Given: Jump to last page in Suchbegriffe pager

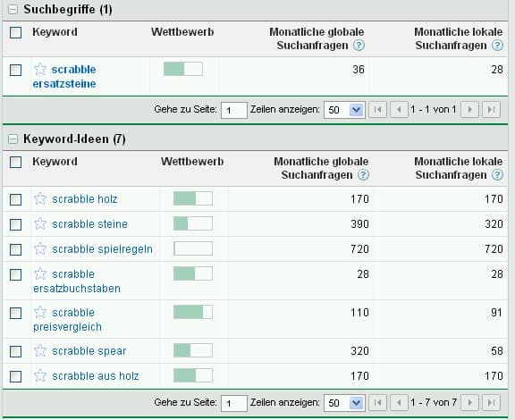Looking at the screenshot, I should [491, 109].
